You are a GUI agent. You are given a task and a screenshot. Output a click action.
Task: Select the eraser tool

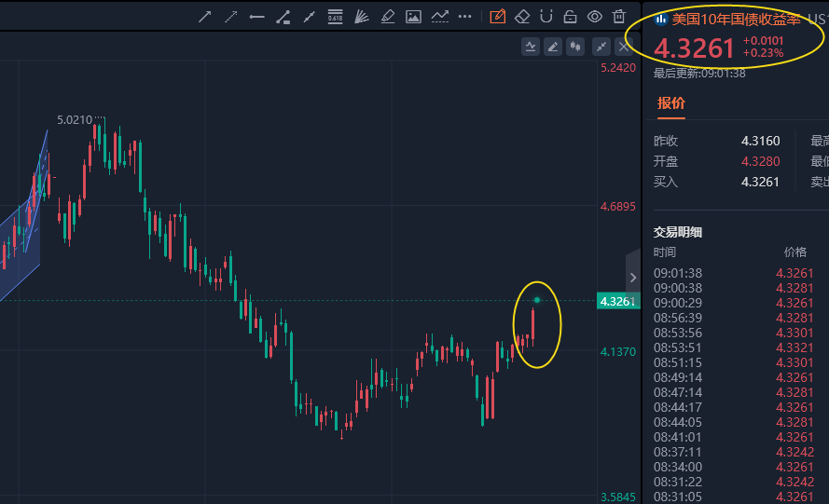click(x=522, y=17)
